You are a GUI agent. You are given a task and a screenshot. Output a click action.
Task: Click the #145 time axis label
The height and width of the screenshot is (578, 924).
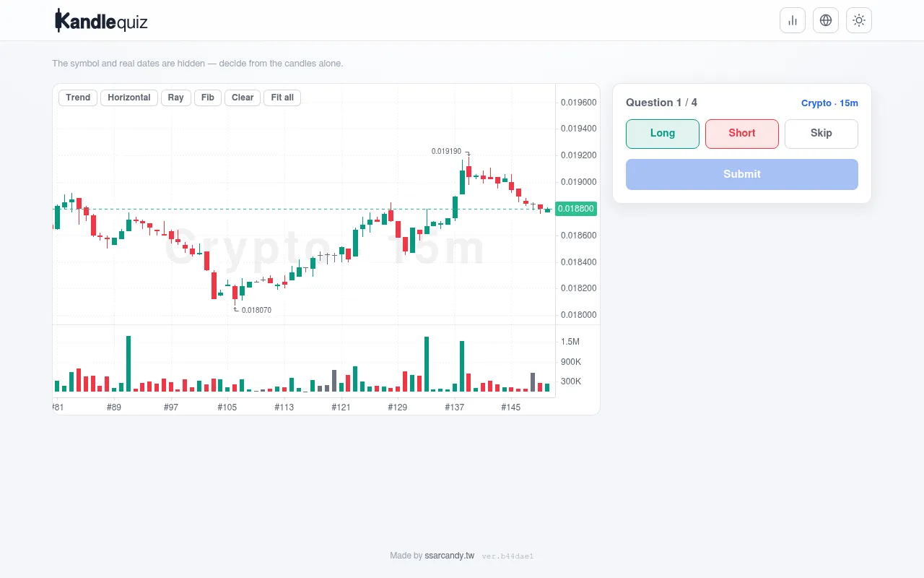(x=511, y=407)
